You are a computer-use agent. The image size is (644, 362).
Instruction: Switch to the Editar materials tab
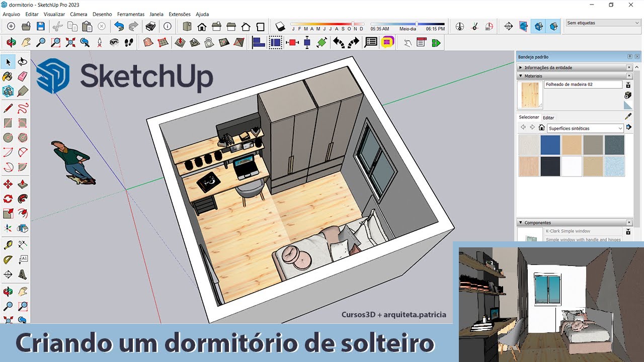coord(548,118)
